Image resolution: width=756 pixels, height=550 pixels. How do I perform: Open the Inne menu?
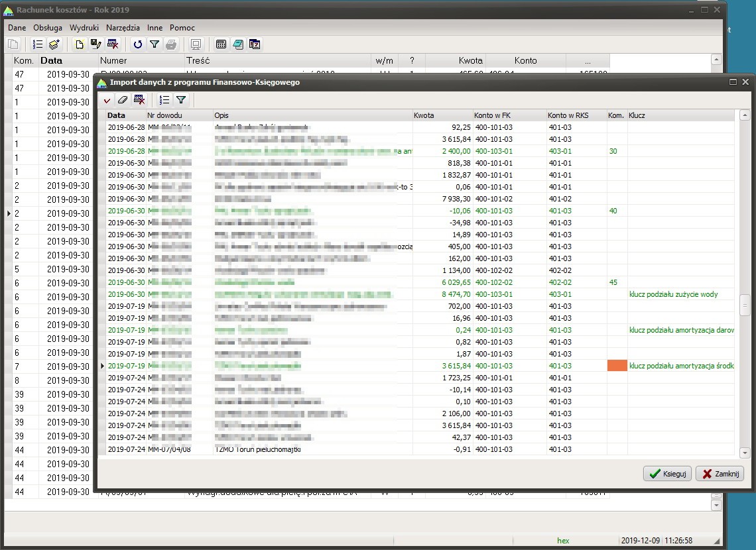(155, 28)
